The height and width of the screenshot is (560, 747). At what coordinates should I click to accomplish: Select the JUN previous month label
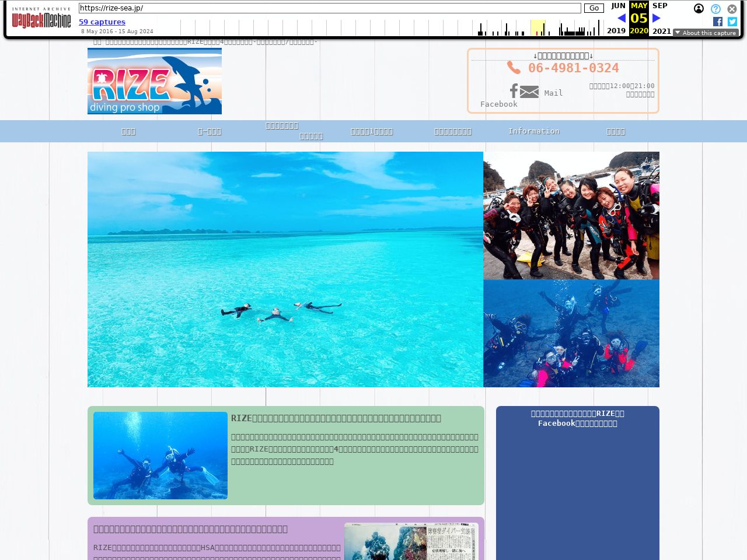pos(618,6)
